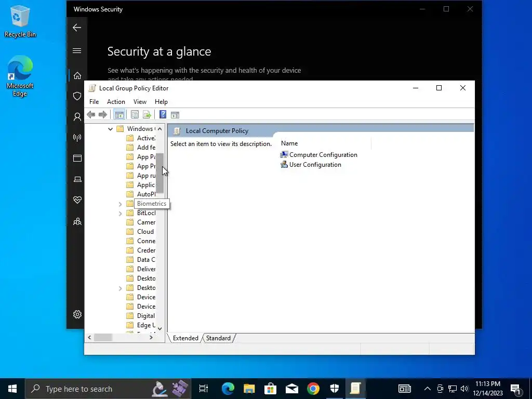Open Virus & threat protection shield icon
This screenshot has height=399, width=532.
coord(77,96)
